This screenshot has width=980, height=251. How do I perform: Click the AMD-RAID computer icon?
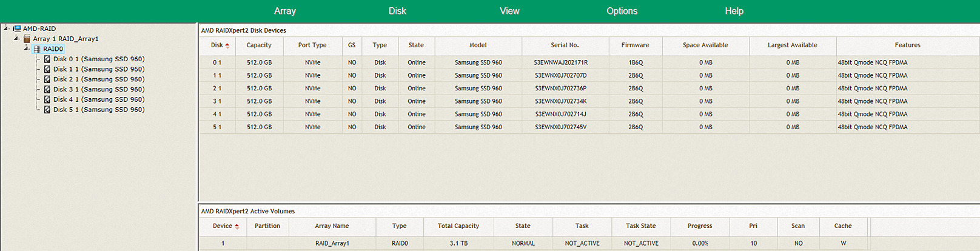17,28
